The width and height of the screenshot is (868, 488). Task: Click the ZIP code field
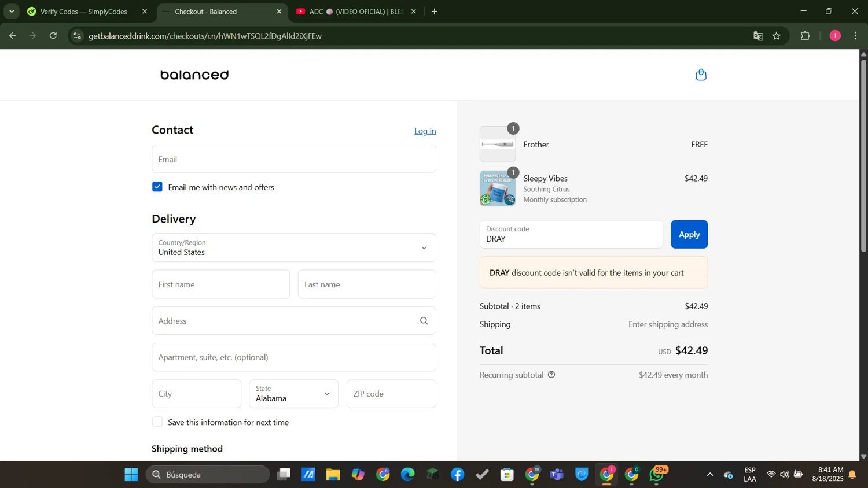391,394
